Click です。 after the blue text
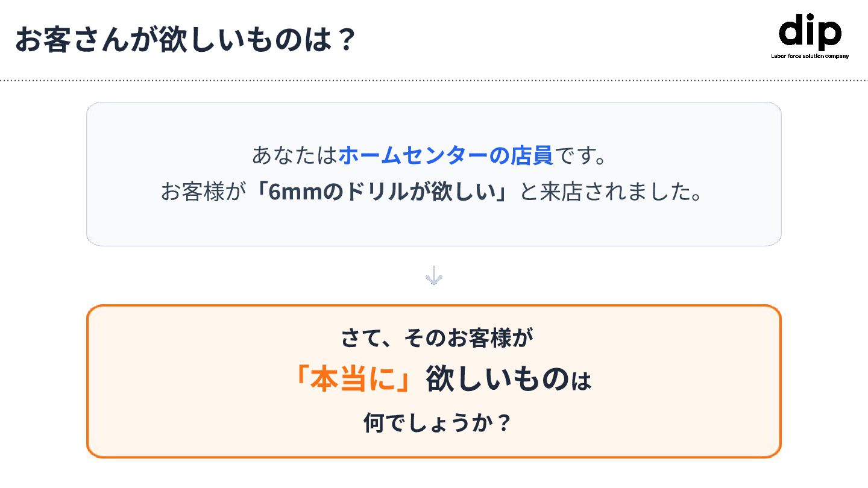Screen dimensions: 868x488 click(x=580, y=155)
